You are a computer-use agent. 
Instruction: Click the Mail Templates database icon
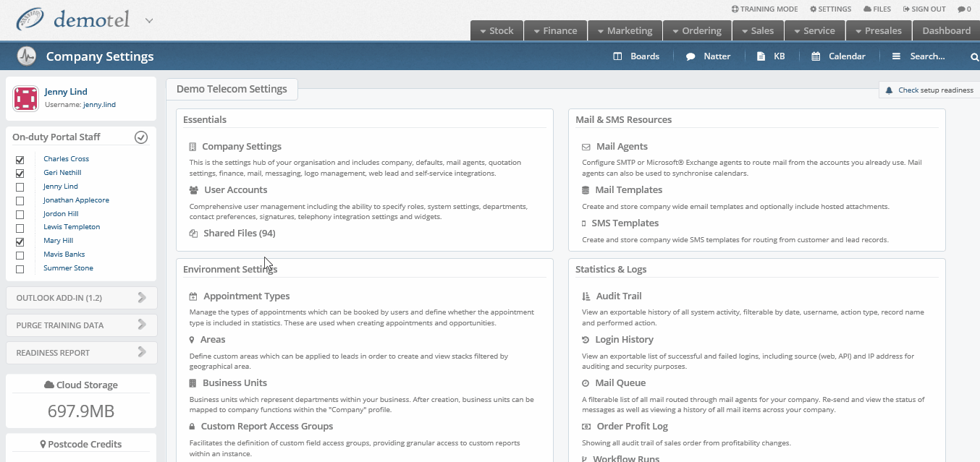(586, 190)
